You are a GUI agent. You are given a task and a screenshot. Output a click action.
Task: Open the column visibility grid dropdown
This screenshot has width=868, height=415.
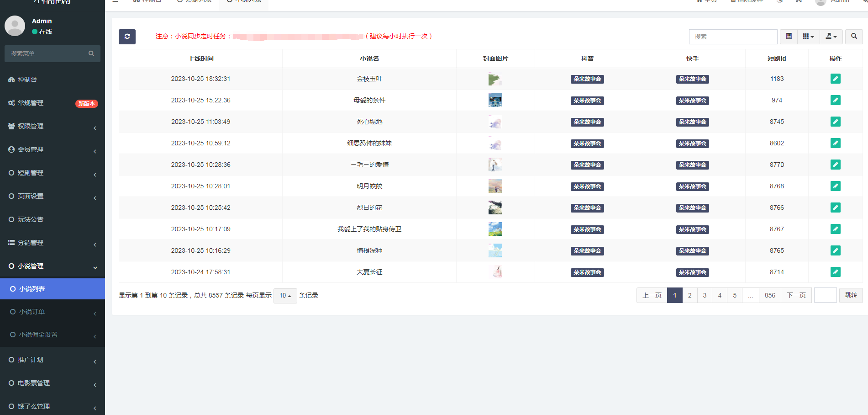(x=808, y=37)
